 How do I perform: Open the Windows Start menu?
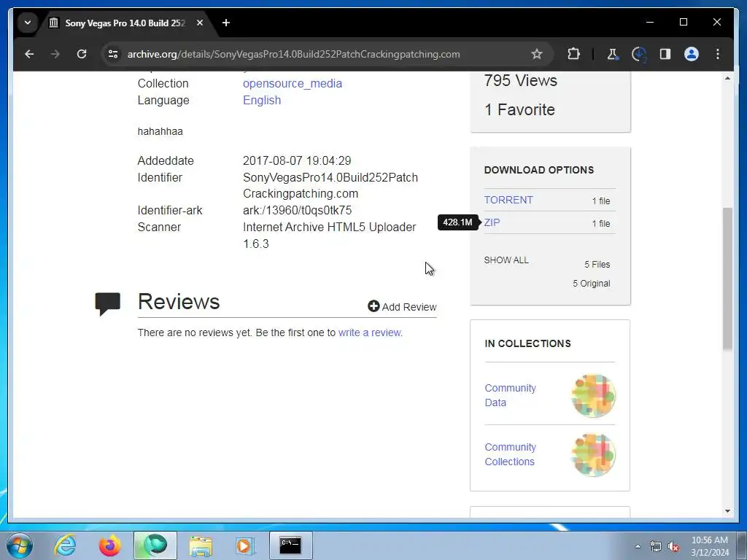(x=20, y=545)
